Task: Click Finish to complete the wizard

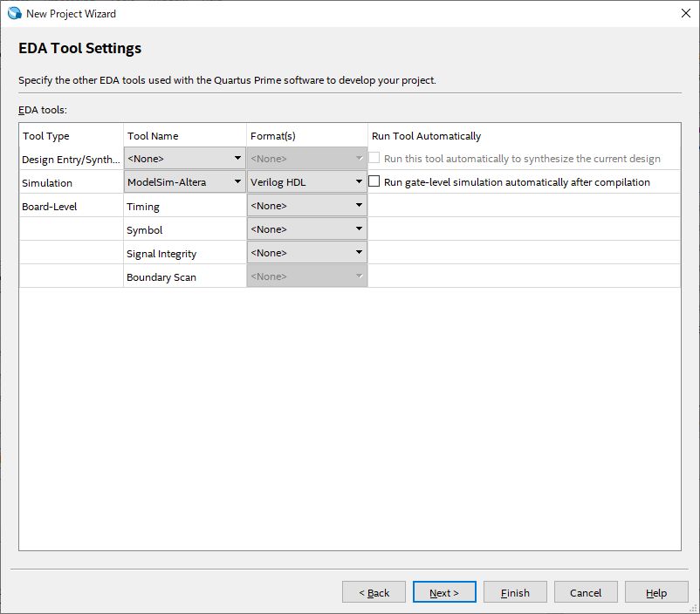Action: point(515,592)
